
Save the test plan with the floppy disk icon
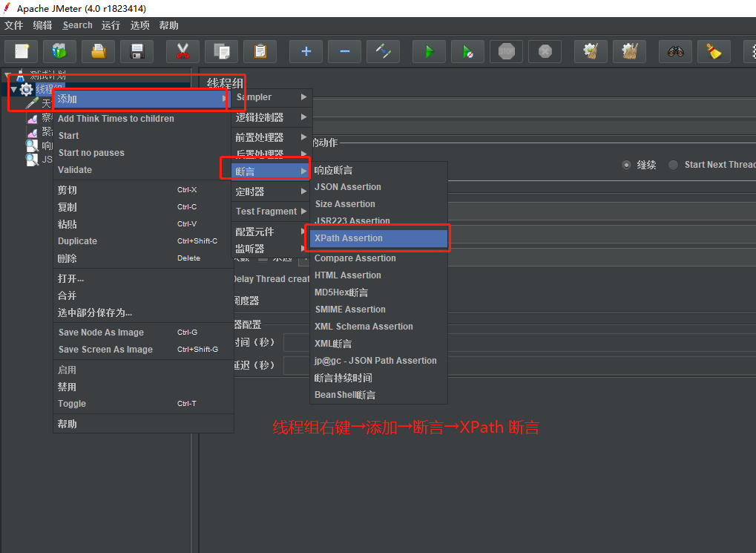point(137,51)
